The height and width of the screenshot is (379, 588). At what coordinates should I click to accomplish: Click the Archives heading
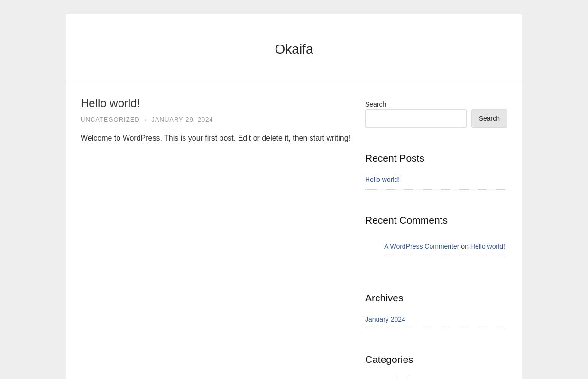point(384,298)
